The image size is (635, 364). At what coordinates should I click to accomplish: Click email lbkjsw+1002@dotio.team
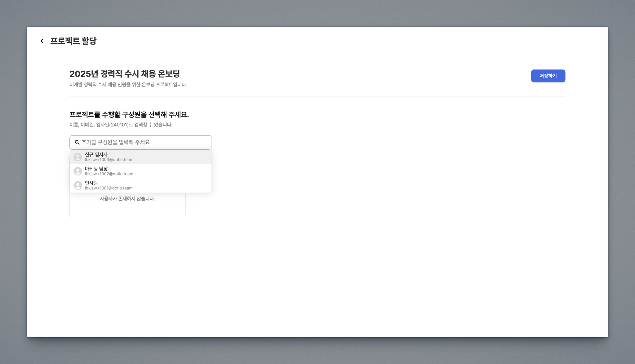point(109,174)
